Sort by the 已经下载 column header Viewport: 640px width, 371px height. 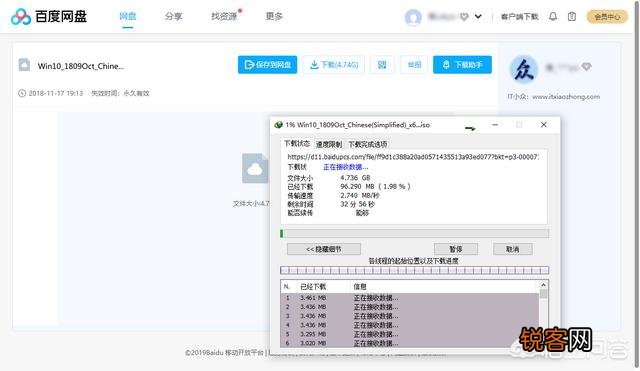313,287
